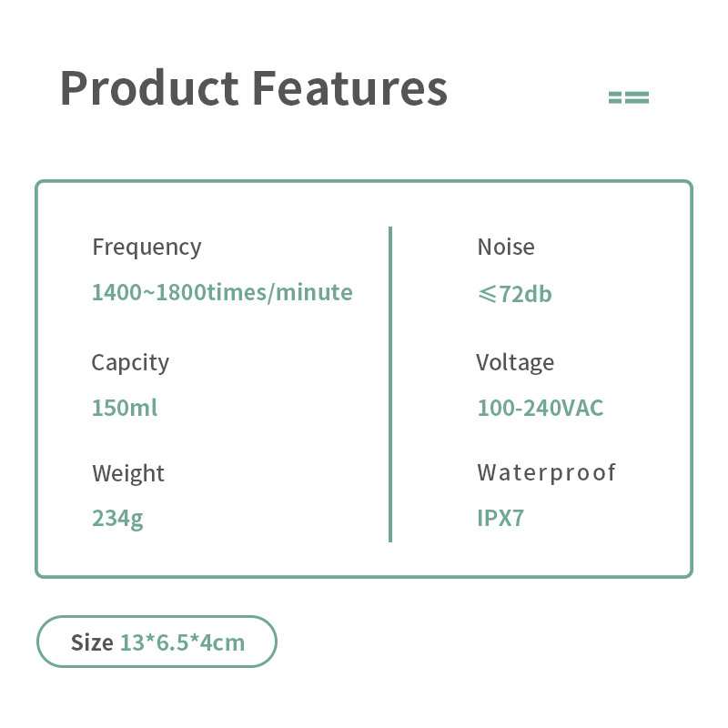Select the Frequency label
This screenshot has width=728, height=728.
coord(147,247)
